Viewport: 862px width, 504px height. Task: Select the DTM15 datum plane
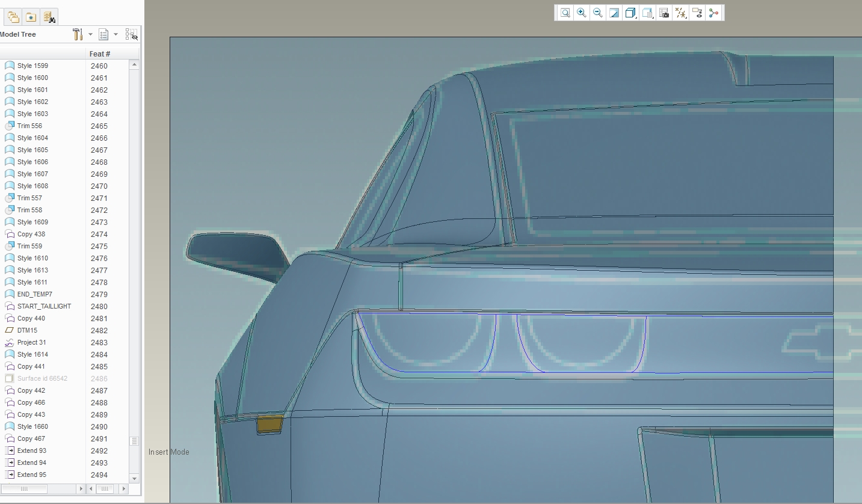[27, 330]
